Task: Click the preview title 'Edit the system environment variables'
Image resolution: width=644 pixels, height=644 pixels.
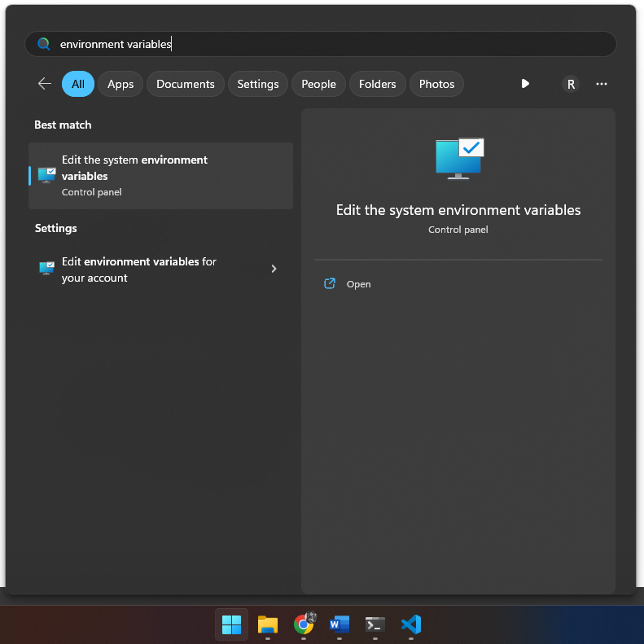Action: 458,210
